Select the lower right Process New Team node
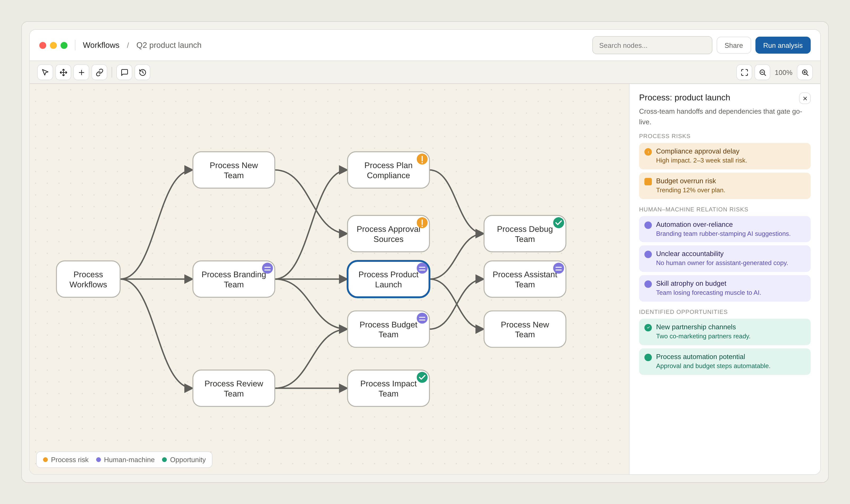The height and width of the screenshot is (504, 850). pos(525,330)
